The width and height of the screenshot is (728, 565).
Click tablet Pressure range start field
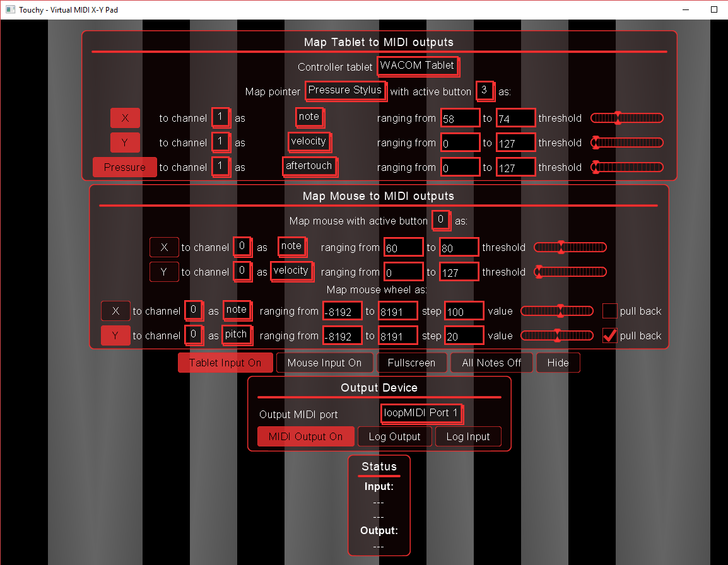pos(461,167)
